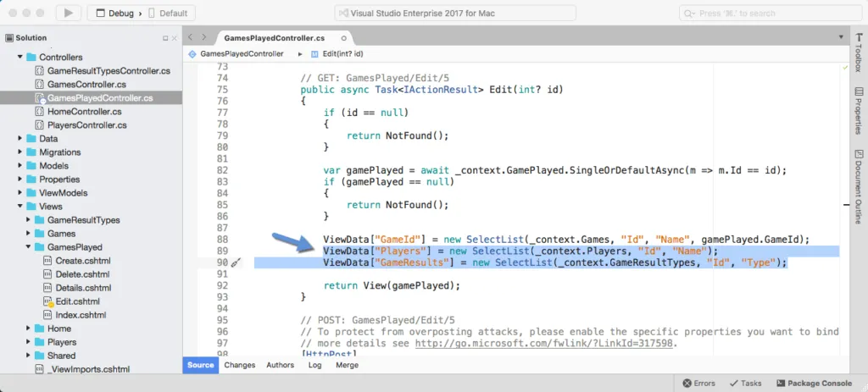Open the tab list dropdown arrow
868x392 pixels.
pos(840,37)
